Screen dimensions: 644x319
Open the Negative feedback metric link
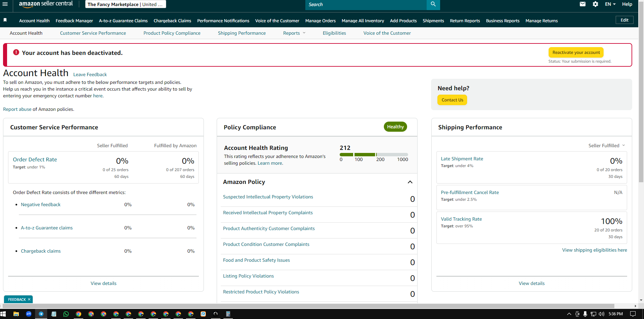[41, 204]
